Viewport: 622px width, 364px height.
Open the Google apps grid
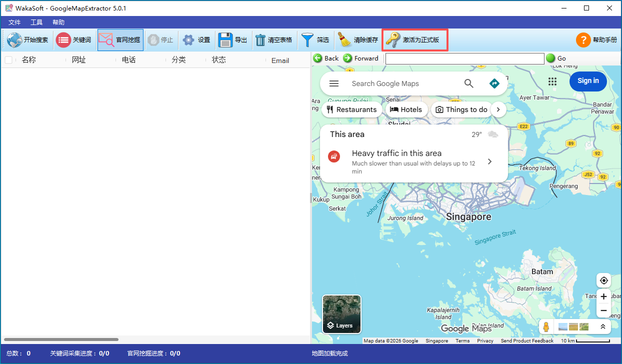tap(552, 81)
